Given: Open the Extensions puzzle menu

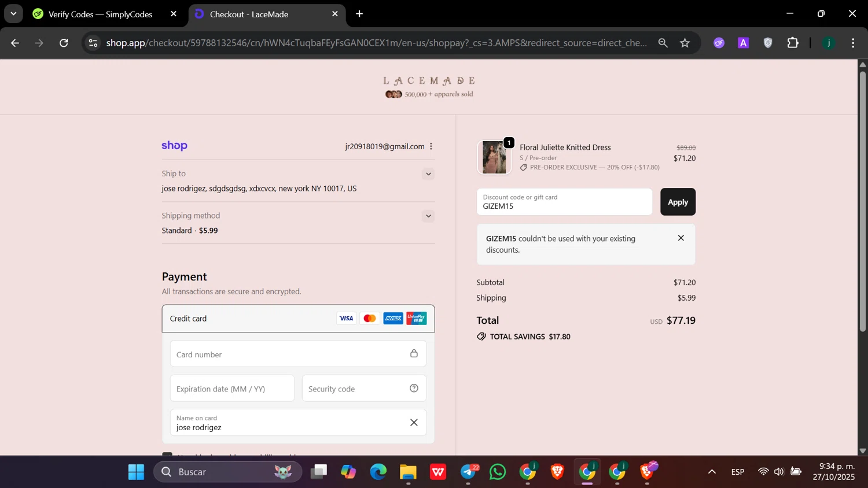Looking at the screenshot, I should coord(793,43).
